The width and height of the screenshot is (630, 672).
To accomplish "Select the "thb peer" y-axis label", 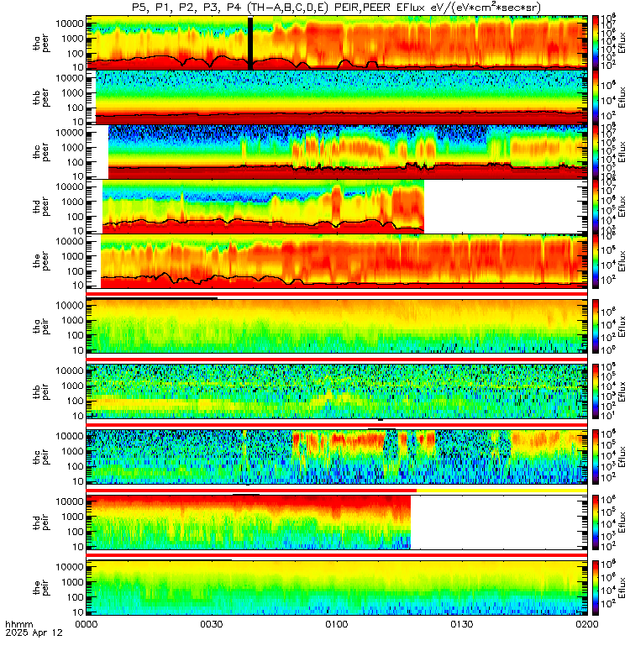I will 41,97.
